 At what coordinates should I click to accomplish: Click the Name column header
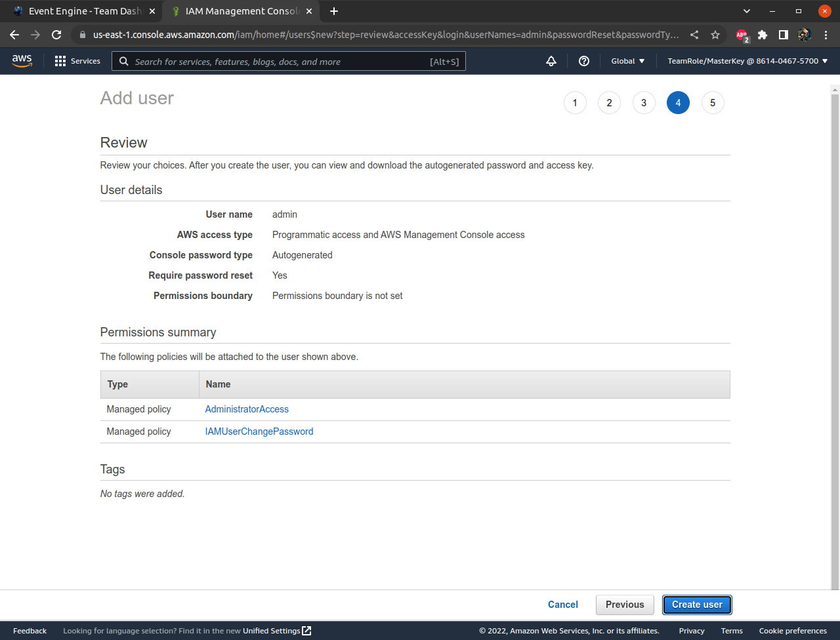tap(465, 384)
